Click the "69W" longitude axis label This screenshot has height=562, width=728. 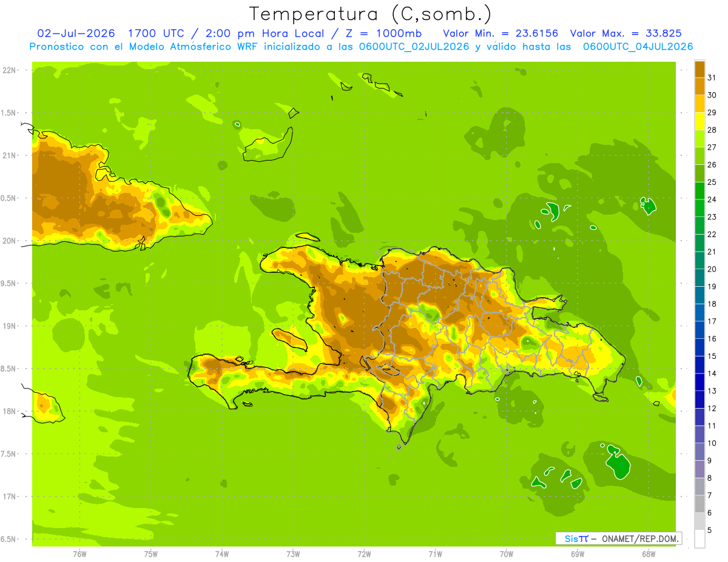point(578,554)
